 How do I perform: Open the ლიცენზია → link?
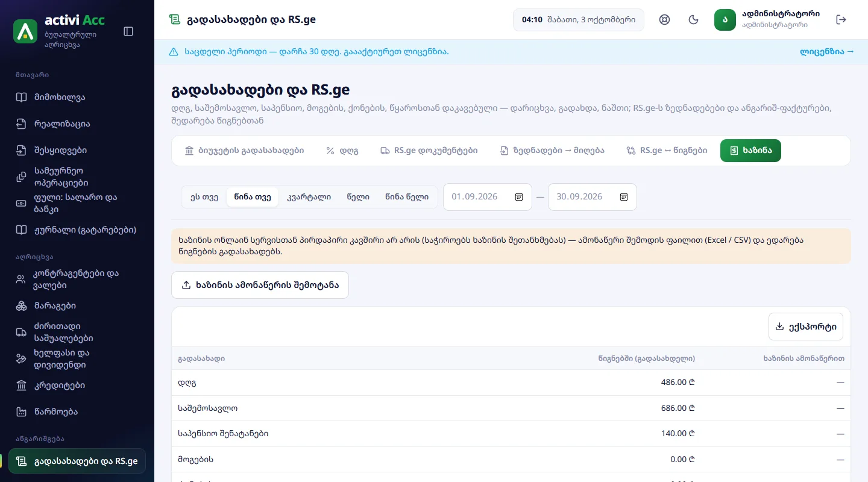tap(827, 52)
